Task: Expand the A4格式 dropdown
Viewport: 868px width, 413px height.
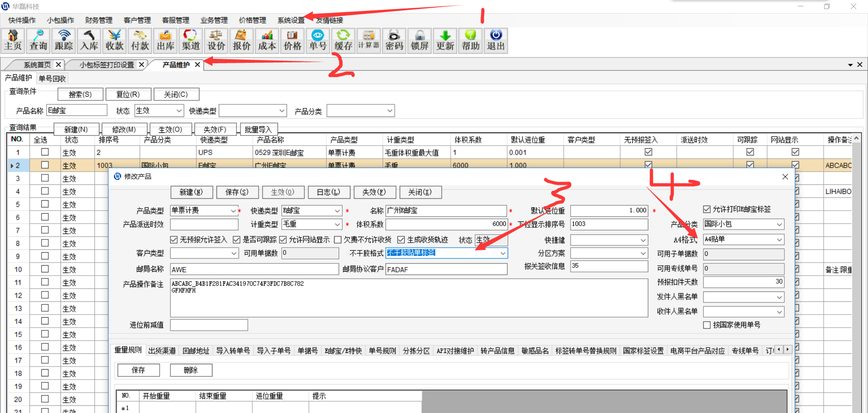Action: [x=779, y=239]
